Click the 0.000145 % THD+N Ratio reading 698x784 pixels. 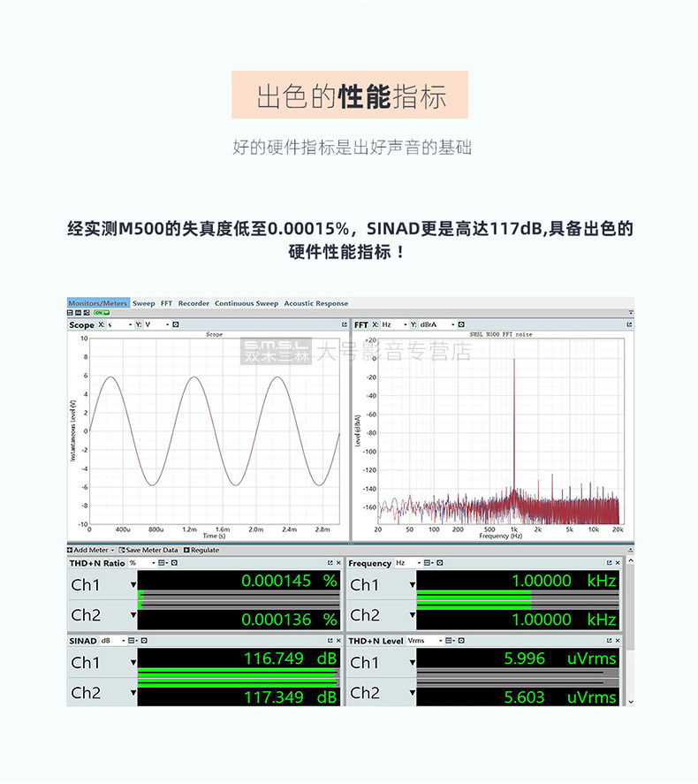click(289, 581)
